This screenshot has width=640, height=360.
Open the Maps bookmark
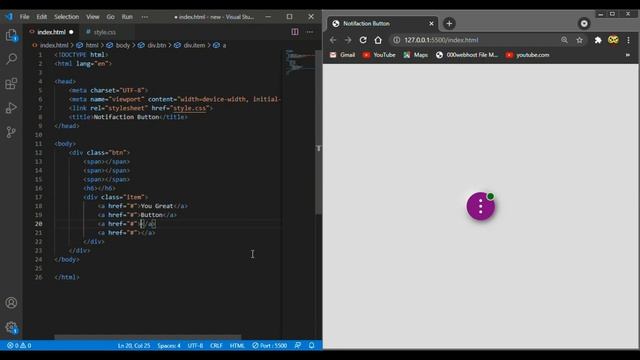click(x=416, y=55)
